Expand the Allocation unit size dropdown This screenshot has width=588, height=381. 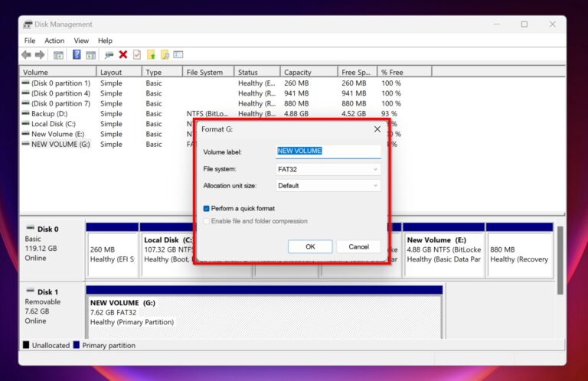pyautogui.click(x=328, y=185)
